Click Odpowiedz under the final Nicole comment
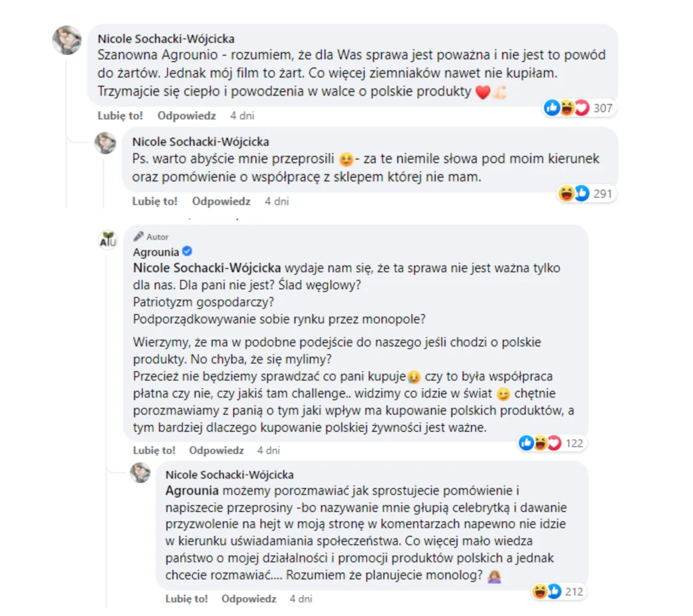The height and width of the screenshot is (616, 693). point(249,599)
